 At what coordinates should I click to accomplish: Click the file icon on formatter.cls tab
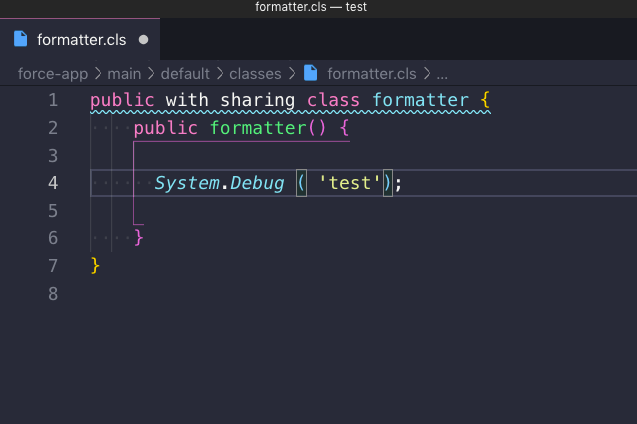point(21,39)
